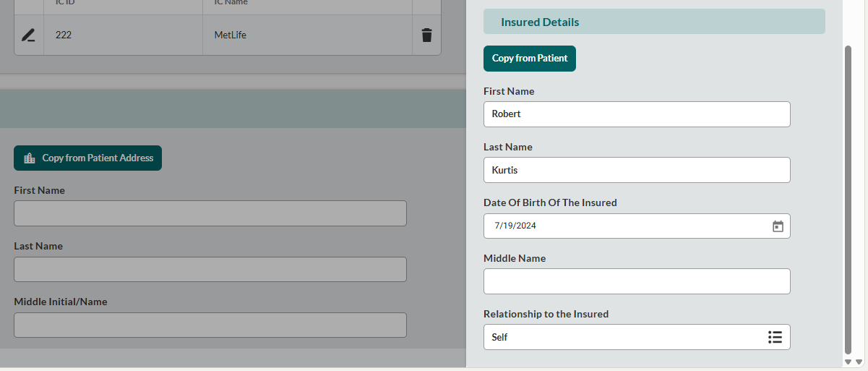868x371 pixels.
Task: Click the Insured Details section header
Action: click(653, 22)
